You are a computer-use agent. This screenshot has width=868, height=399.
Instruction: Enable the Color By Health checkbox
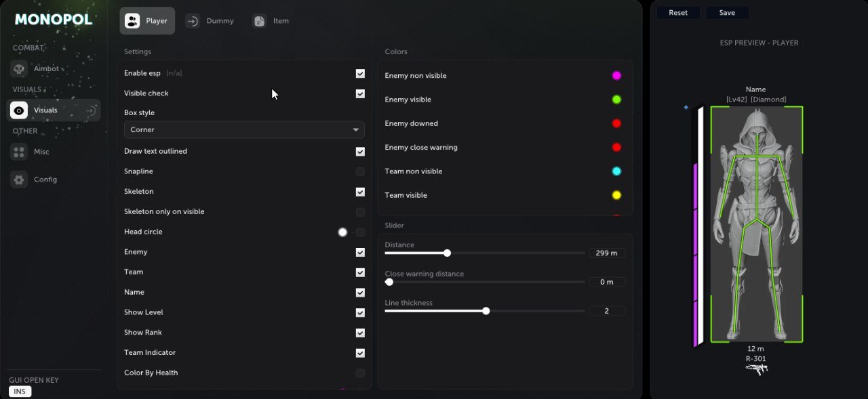(x=360, y=373)
